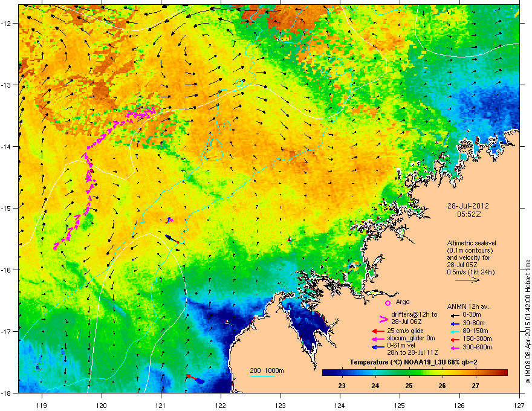Click the latitude axis label -12
Screen dimensions: 532x411
pos(6,24)
